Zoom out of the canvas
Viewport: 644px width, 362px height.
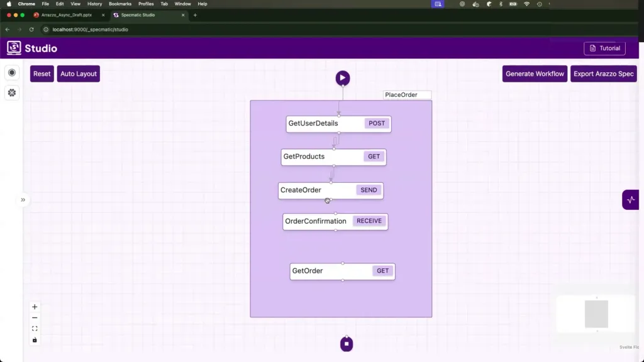(x=35, y=318)
